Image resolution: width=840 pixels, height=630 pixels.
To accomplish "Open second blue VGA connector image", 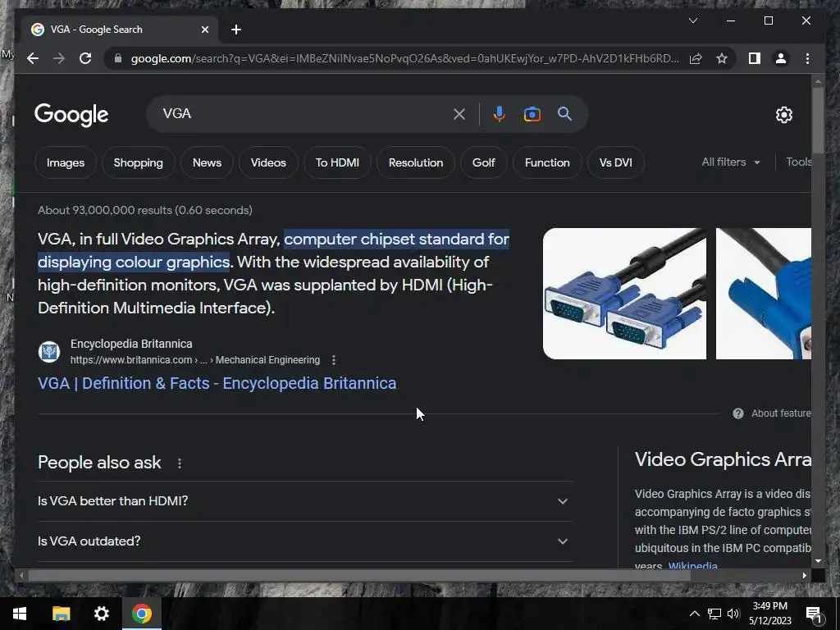I will pyautogui.click(x=764, y=294).
